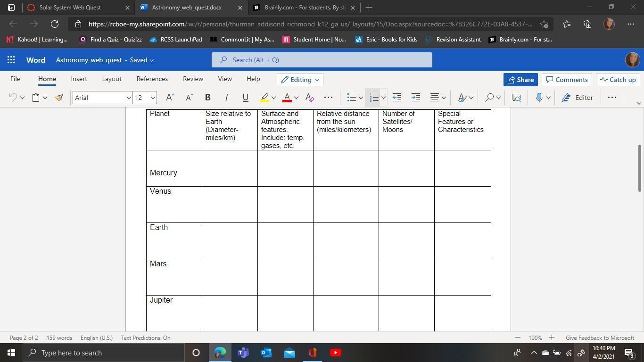Switch to the References tab

tap(152, 79)
